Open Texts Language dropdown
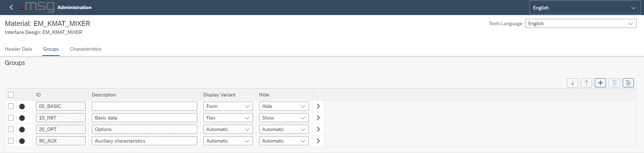This screenshot has height=153, width=644. coord(581,23)
